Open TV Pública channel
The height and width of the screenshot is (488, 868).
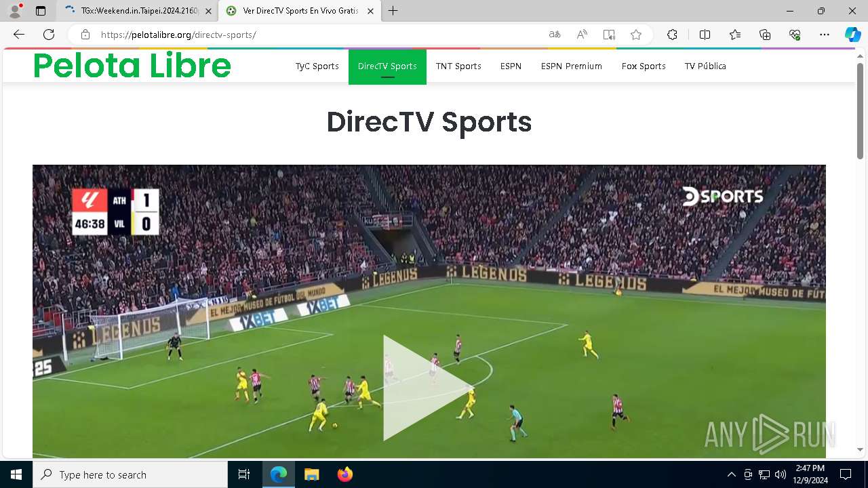click(x=705, y=66)
